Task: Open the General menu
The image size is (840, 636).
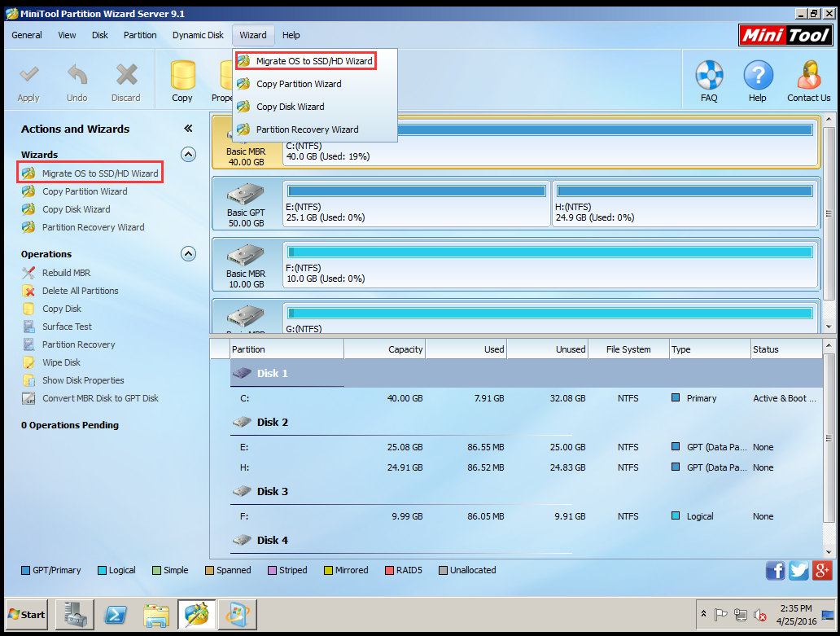Action: pyautogui.click(x=27, y=35)
